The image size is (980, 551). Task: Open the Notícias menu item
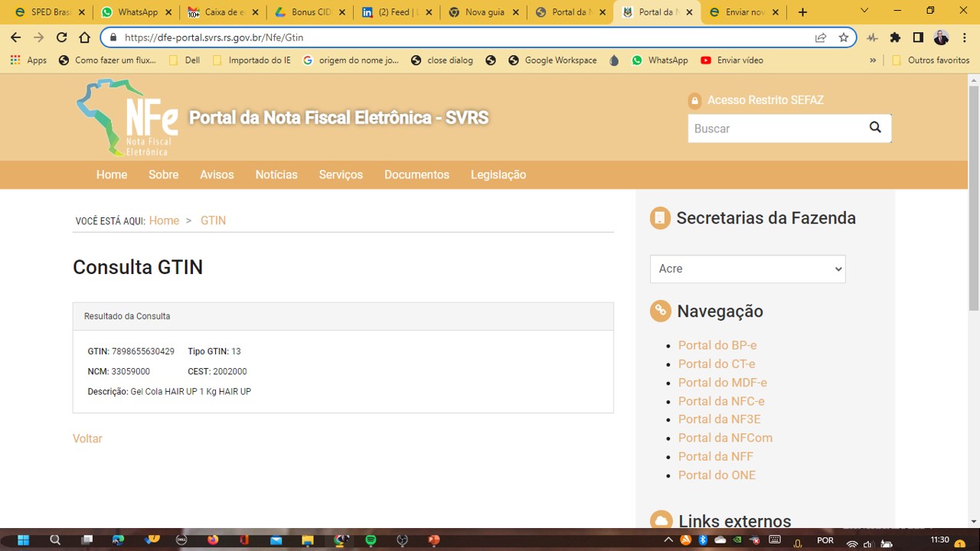[276, 174]
